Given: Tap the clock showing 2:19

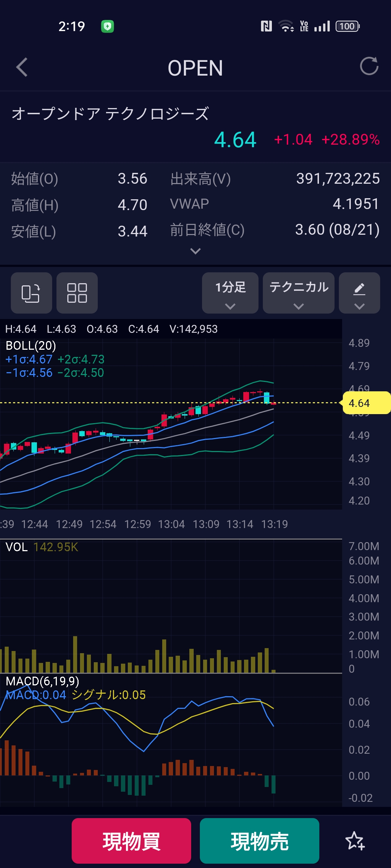Looking at the screenshot, I should (x=72, y=26).
